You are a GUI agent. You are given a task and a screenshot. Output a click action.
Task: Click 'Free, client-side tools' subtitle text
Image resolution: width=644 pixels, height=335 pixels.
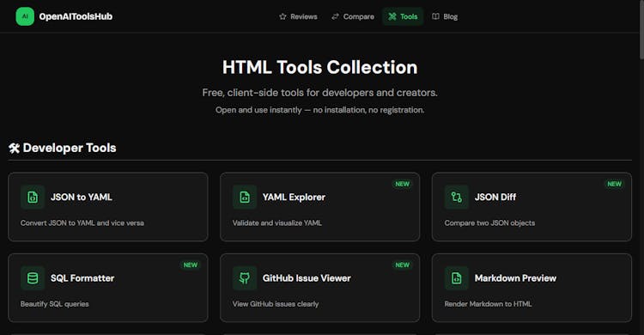click(320, 93)
